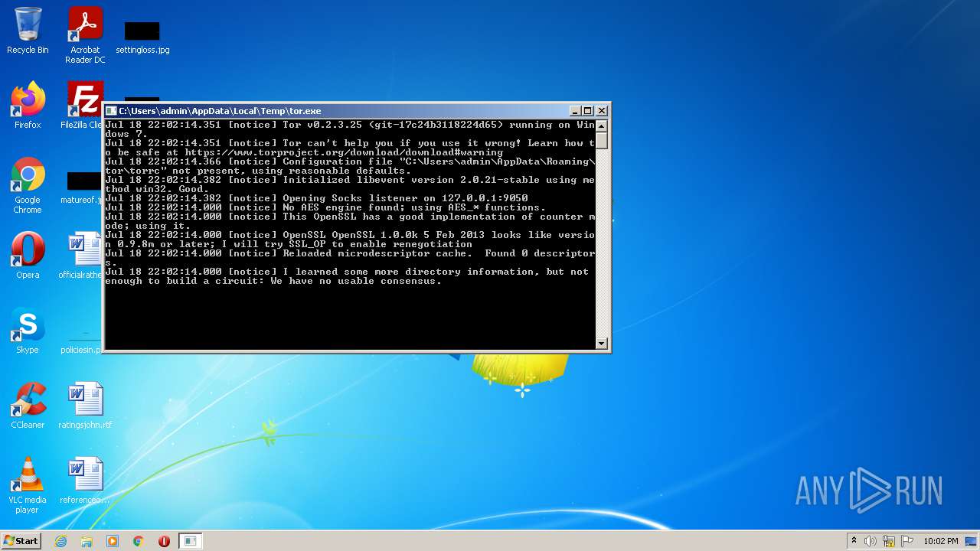
Task: Select the matureof.jpg desktop file
Action: [82, 189]
